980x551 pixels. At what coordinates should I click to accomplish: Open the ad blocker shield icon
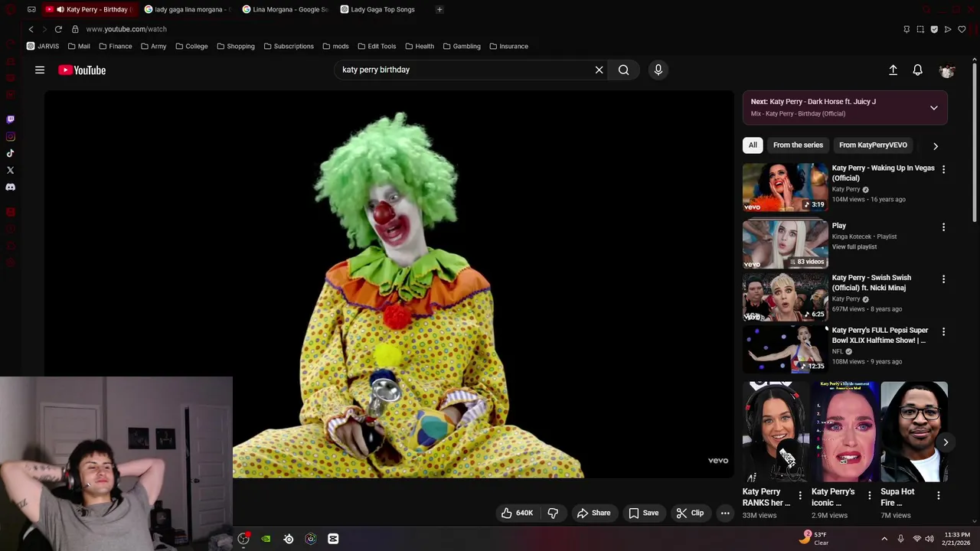click(934, 29)
